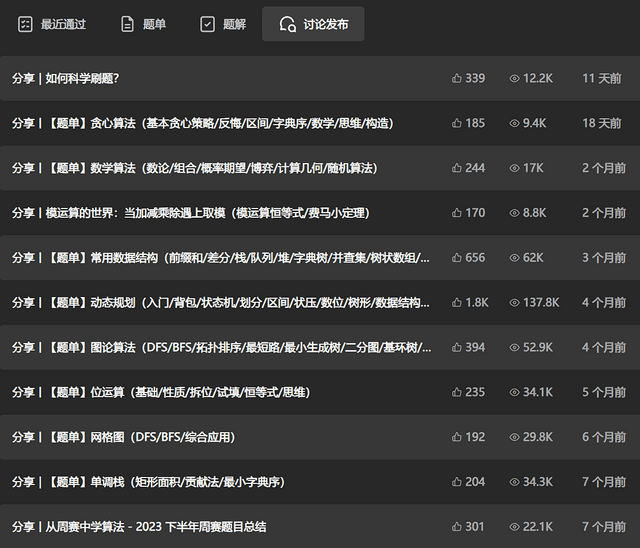Upvote the 位运算 post with 235 likes
640x548 pixels.
[x=457, y=392]
